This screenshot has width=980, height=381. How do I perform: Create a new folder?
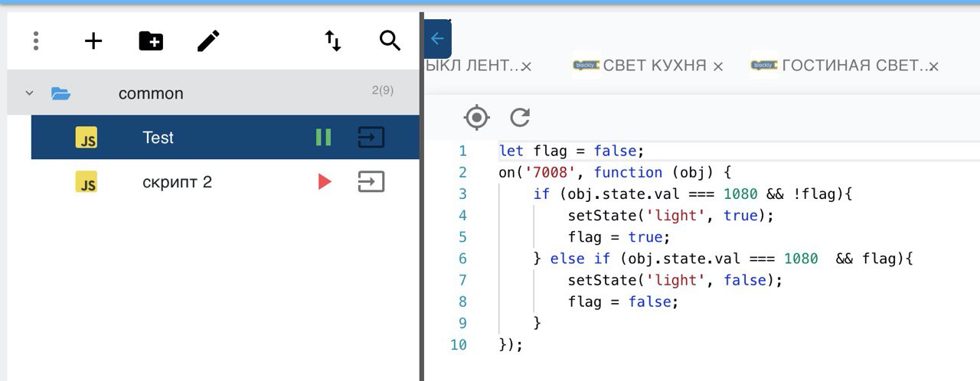click(x=151, y=41)
